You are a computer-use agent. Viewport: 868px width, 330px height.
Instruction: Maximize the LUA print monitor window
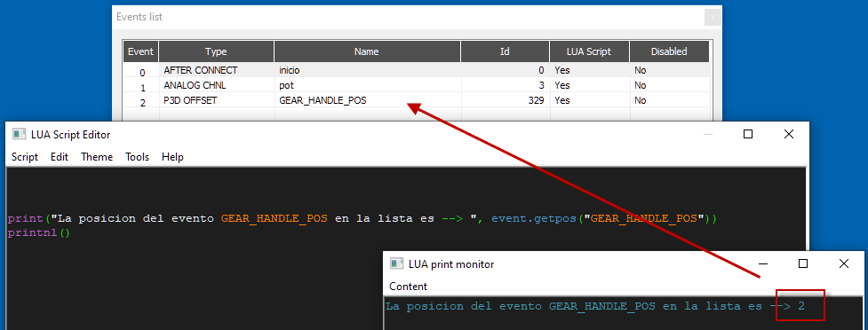[803, 263]
